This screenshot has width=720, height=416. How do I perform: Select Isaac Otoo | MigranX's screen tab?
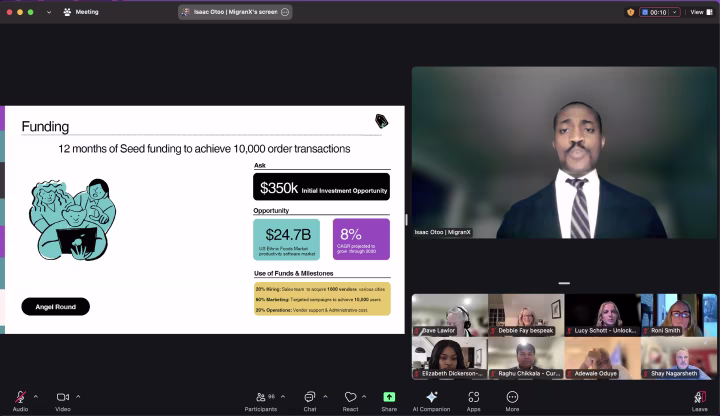tap(235, 12)
